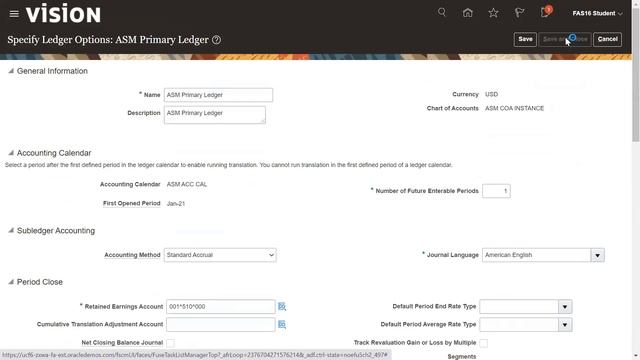Click the Save button

pos(525,40)
